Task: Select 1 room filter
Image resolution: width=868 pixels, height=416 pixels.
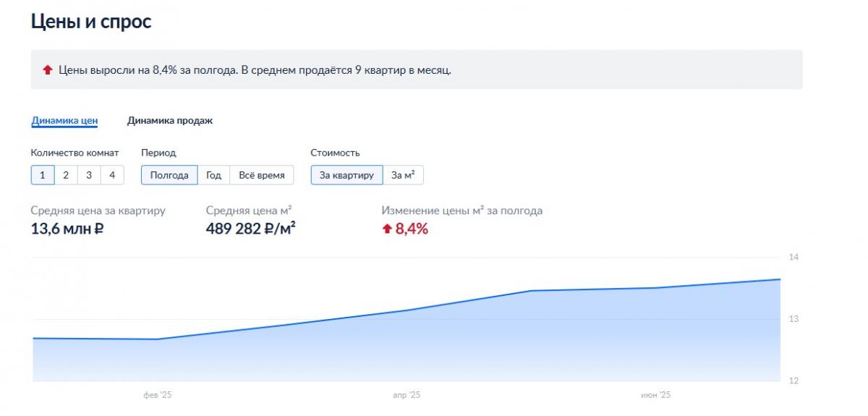Action: coord(43,175)
